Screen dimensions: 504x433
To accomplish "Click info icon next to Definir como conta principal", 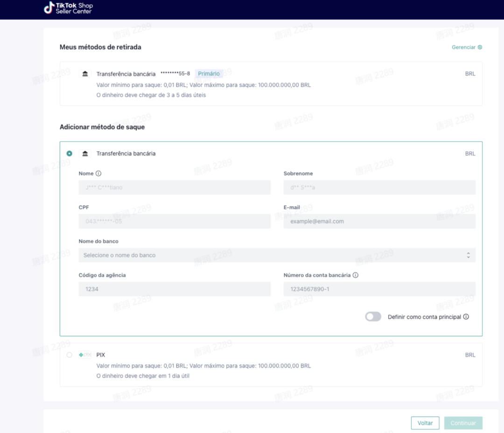I will pyautogui.click(x=466, y=317).
